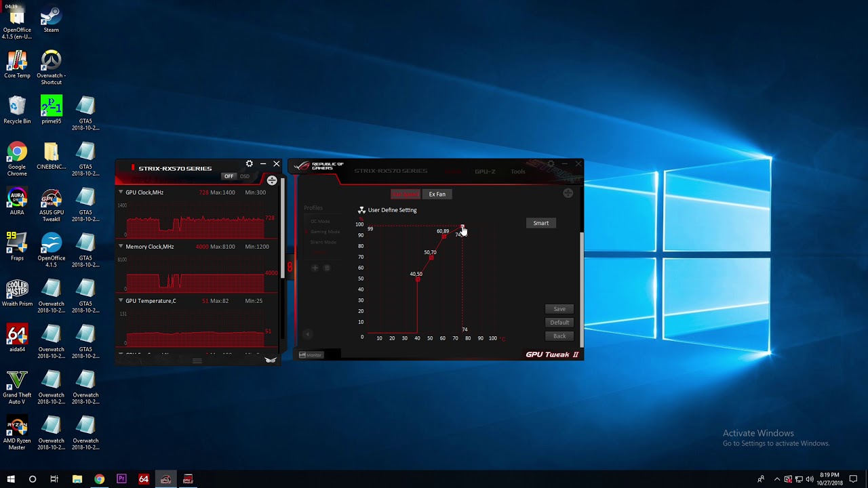The image size is (868, 488).
Task: Open the Action Center notifications icon
Action: [x=854, y=479]
